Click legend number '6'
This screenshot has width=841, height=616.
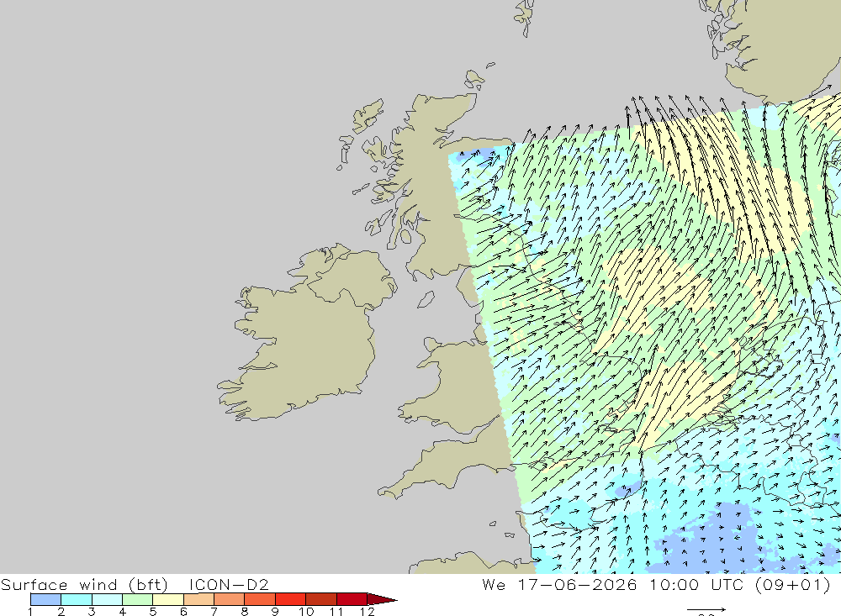tap(183, 612)
